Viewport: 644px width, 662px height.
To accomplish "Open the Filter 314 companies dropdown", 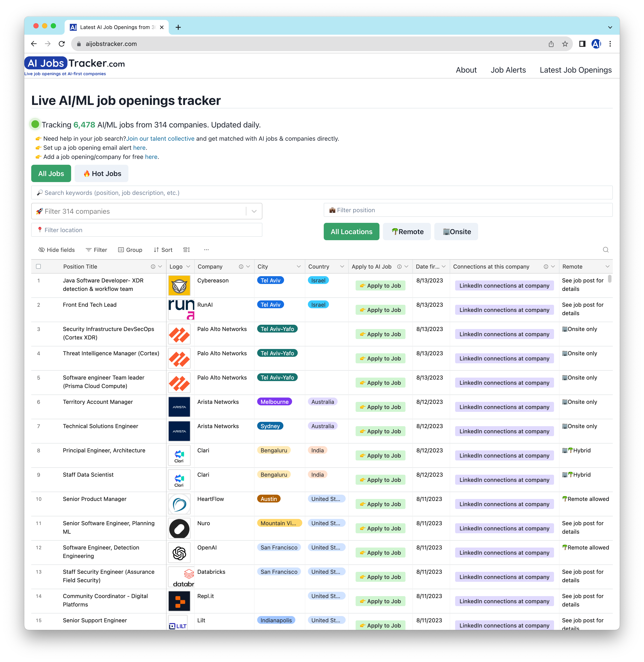I will (x=146, y=211).
